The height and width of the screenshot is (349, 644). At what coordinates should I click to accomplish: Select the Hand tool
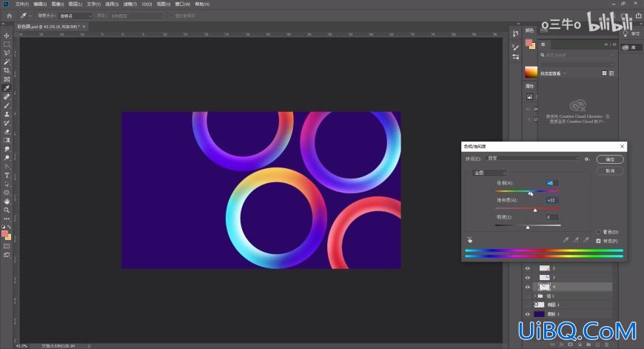[7, 201]
